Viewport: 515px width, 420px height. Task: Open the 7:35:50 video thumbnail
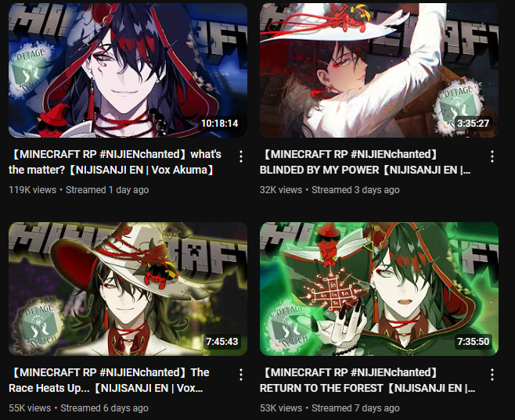click(379, 289)
